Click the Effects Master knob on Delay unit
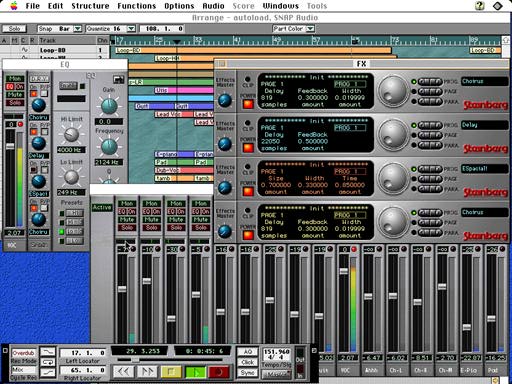The height and width of the screenshot is (384, 512). (x=225, y=144)
